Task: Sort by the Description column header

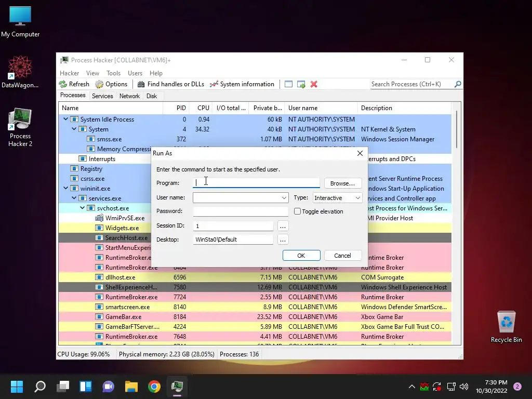Action: coord(404,108)
